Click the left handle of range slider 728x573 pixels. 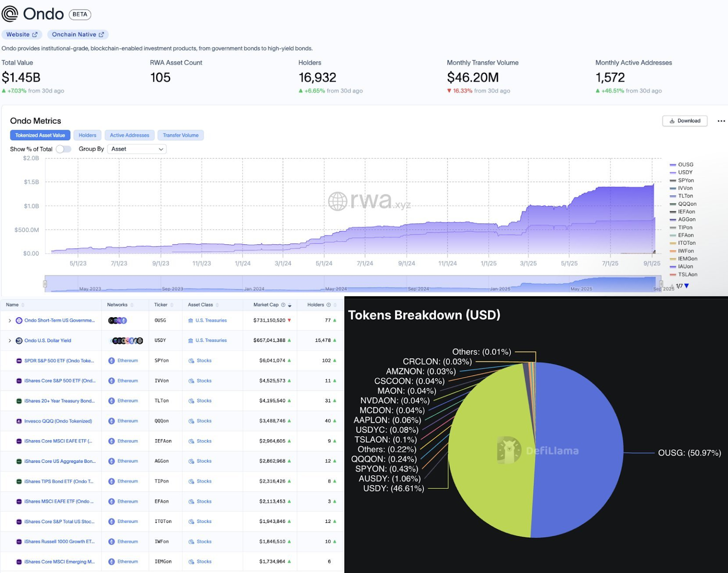[x=45, y=284]
